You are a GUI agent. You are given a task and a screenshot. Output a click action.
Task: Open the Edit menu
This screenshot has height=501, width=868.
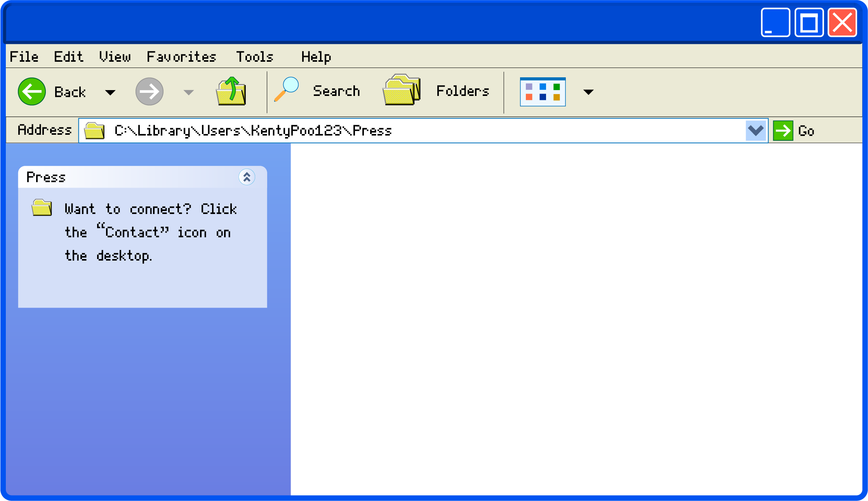click(x=68, y=57)
